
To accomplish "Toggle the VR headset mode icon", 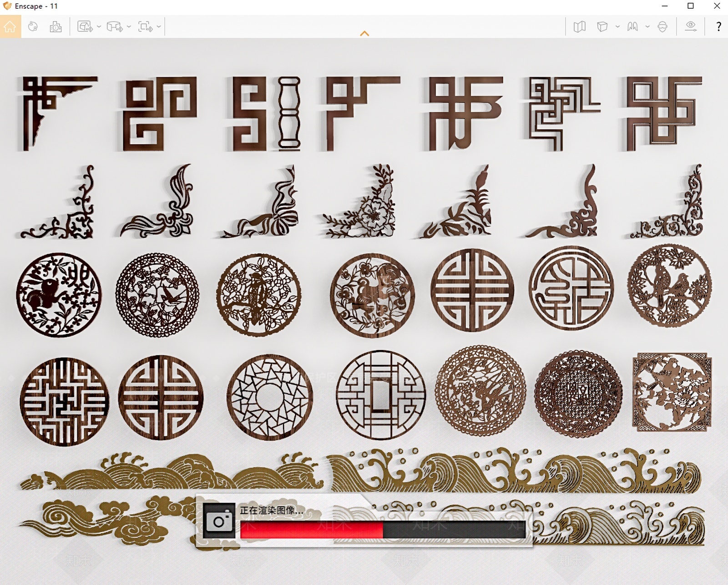I will click(x=662, y=27).
